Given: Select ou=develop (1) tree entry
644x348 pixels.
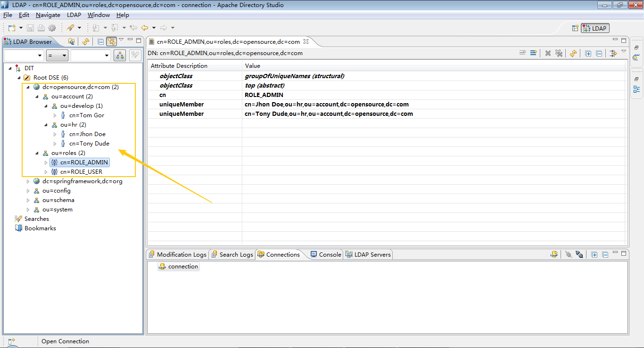Looking at the screenshot, I should click(81, 106).
